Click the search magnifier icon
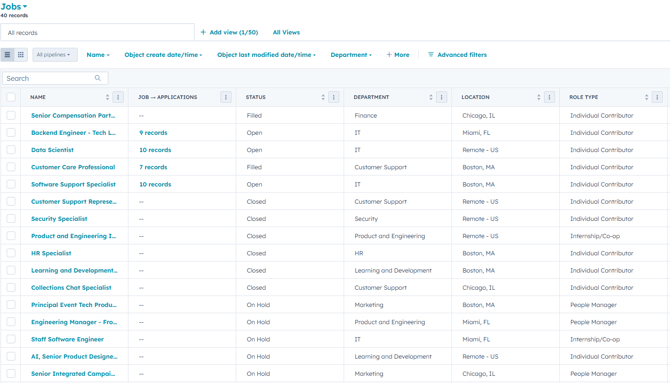Image resolution: width=670 pixels, height=383 pixels. pos(98,78)
